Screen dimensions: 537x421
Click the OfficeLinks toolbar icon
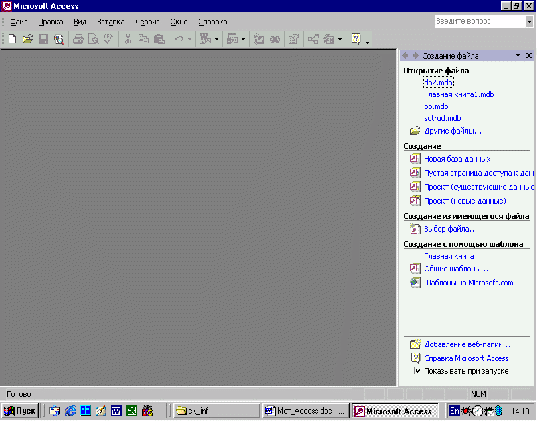205,39
